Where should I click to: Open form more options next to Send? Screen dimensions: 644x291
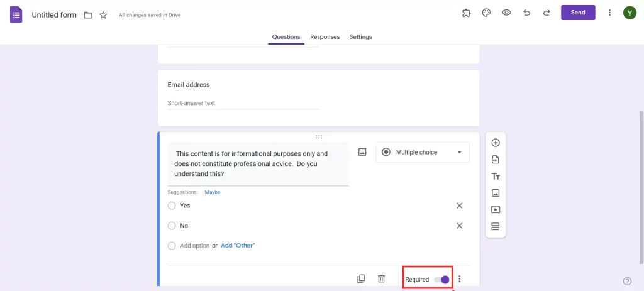tap(609, 13)
